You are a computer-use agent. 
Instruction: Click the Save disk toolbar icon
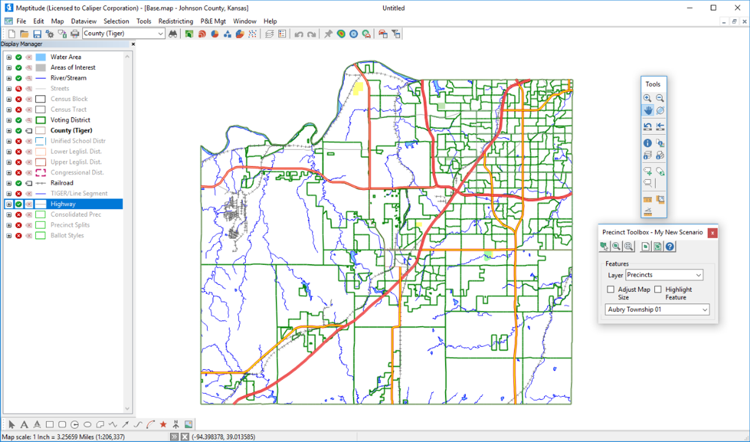click(37, 34)
